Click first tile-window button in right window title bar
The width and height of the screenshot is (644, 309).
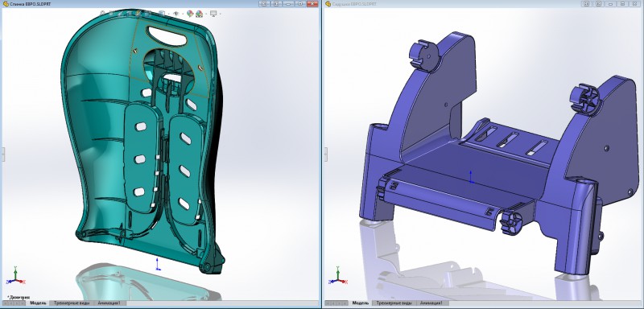(587, 3)
